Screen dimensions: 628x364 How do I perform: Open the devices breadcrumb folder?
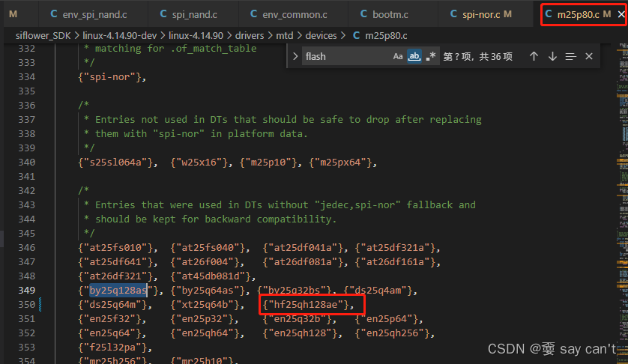(321, 36)
